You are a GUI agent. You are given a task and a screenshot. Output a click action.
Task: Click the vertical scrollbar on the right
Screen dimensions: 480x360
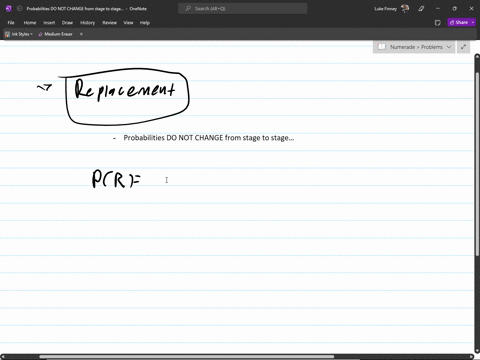[477, 164]
